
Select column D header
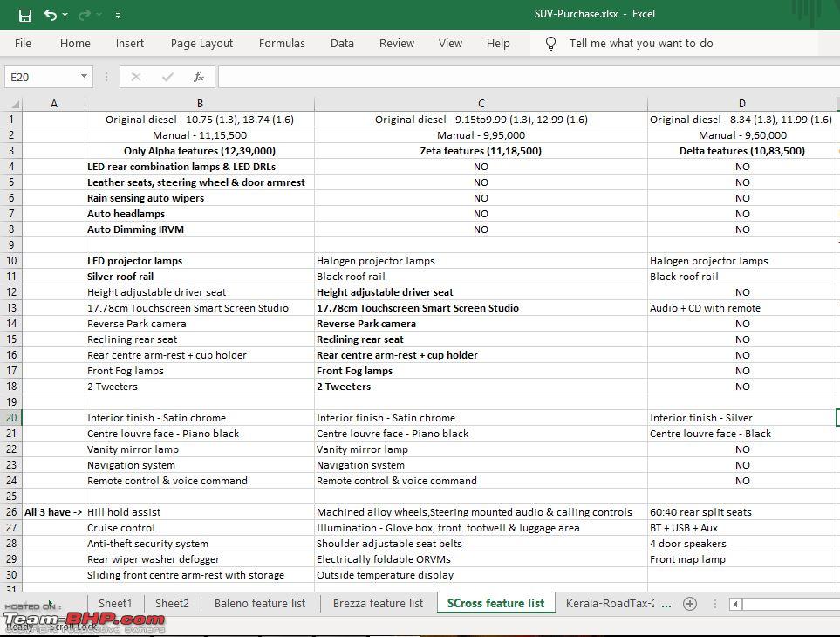click(742, 103)
